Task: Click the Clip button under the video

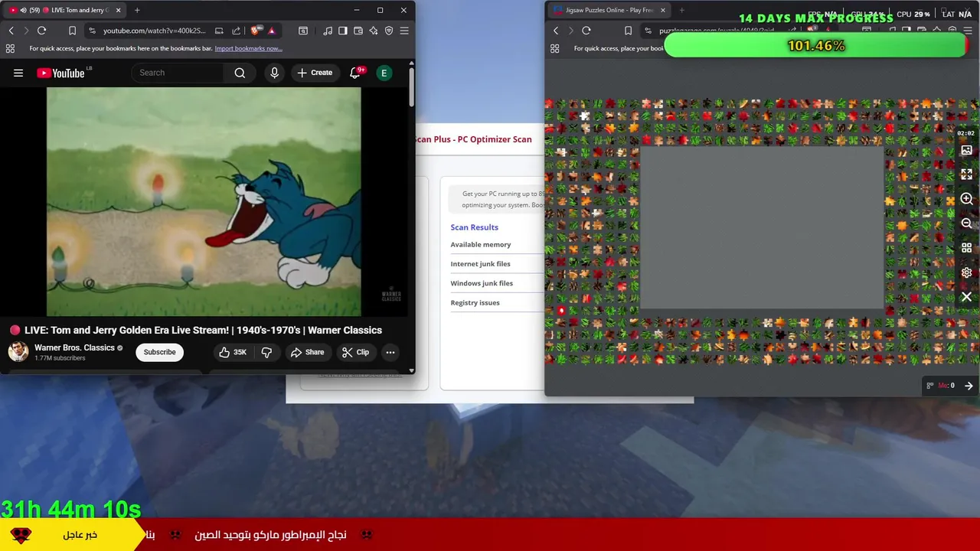Action: point(355,352)
